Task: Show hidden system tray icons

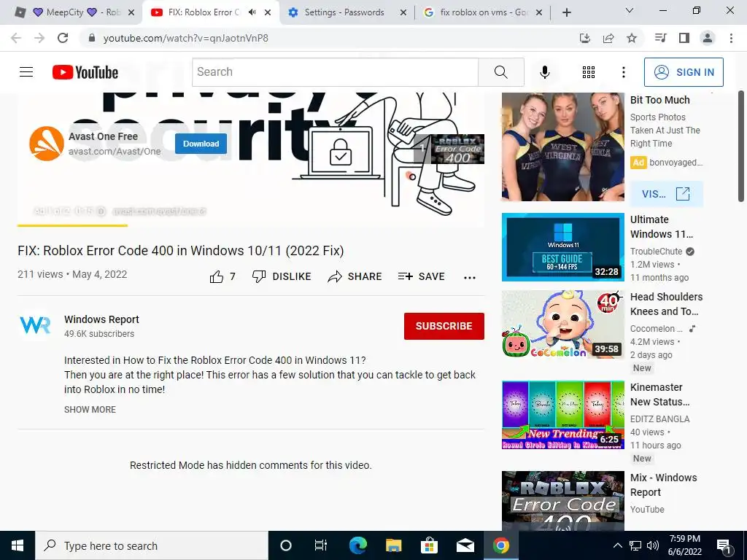Action: [x=617, y=545]
